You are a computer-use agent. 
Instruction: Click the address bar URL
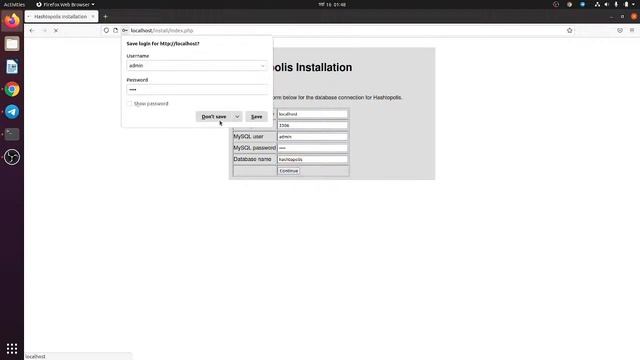point(162,31)
